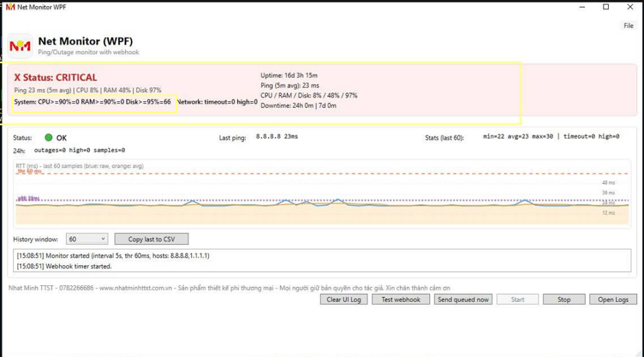Image resolution: width=644 pixels, height=357 pixels.
Task: Click the Net Monitor NM logo icon
Action: tap(19, 46)
